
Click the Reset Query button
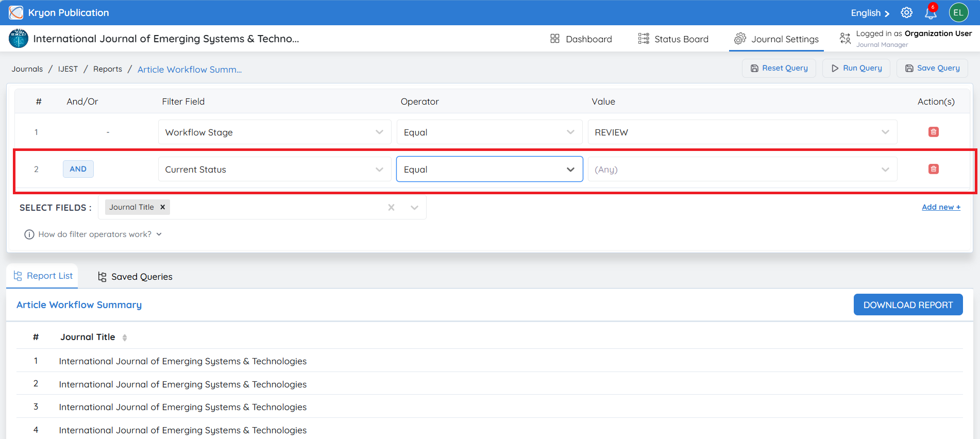[779, 68]
